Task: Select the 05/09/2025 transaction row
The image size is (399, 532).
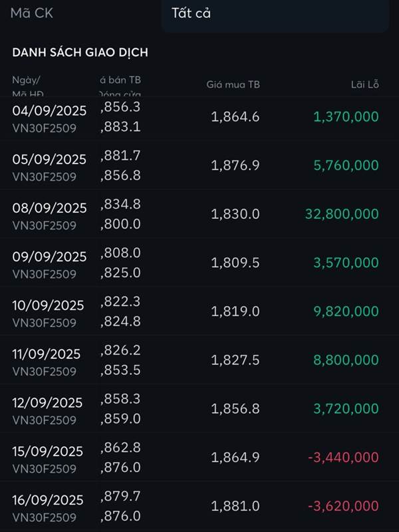Action: (x=199, y=166)
